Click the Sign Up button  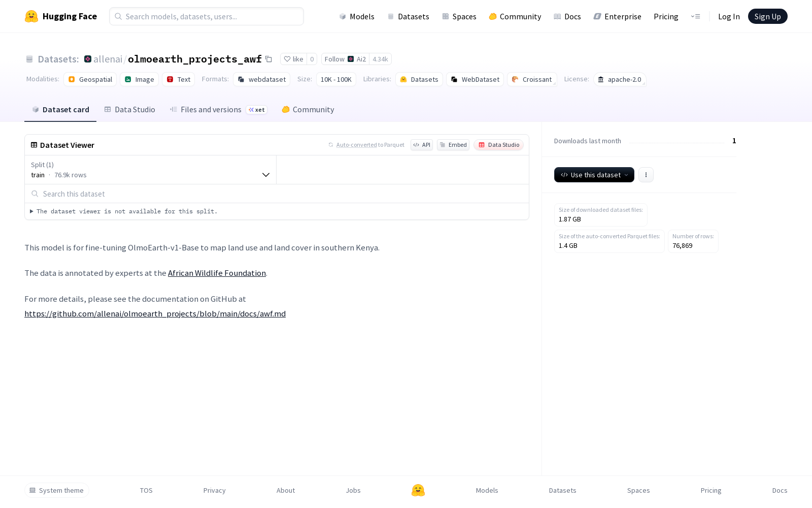click(767, 16)
